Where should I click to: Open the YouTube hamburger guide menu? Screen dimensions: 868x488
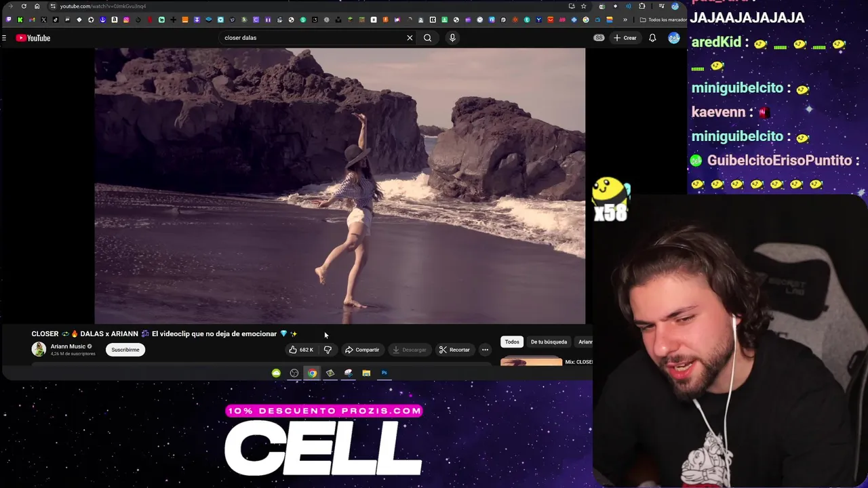tap(4, 38)
